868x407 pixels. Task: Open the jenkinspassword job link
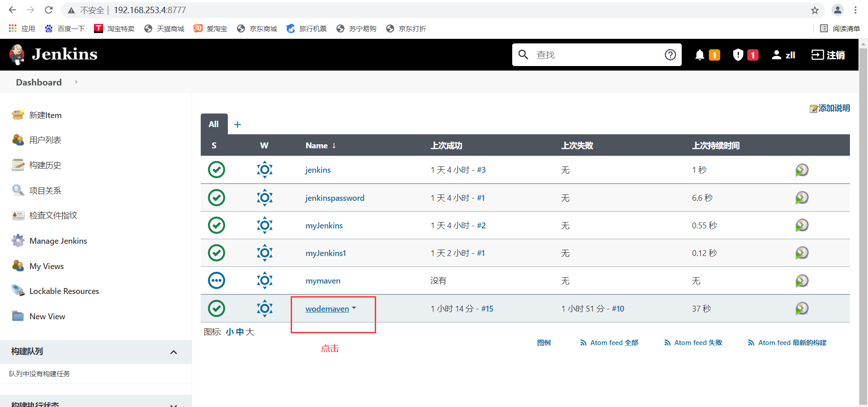(335, 198)
